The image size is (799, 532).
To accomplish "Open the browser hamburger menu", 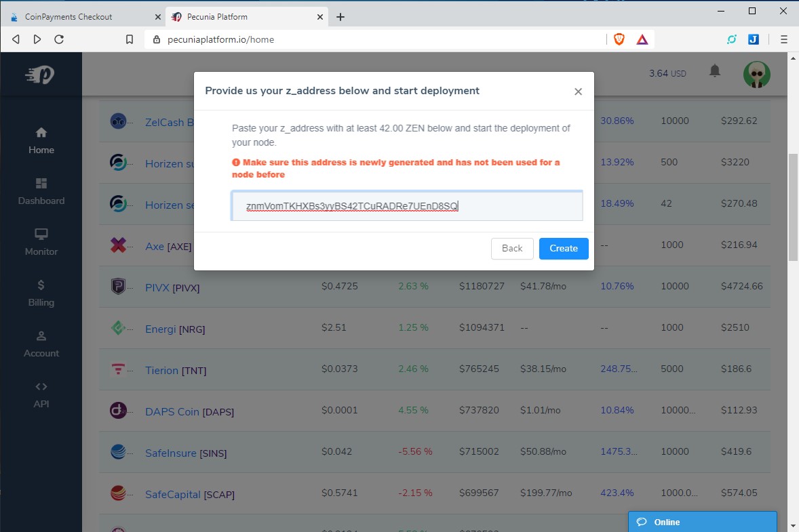I will tap(783, 39).
